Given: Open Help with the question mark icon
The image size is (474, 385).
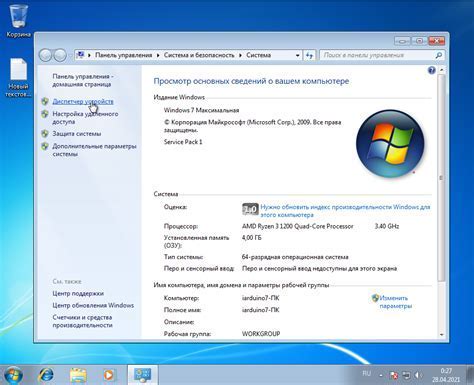Looking at the screenshot, I should click(x=432, y=70).
